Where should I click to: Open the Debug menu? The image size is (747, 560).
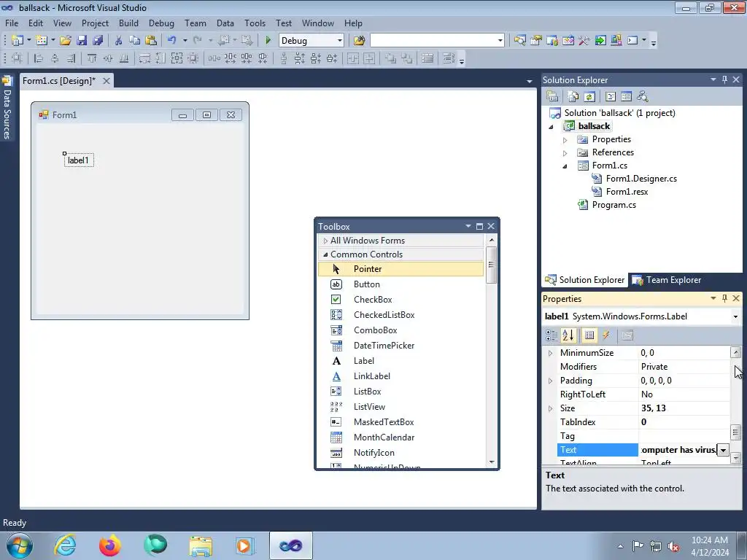click(161, 23)
